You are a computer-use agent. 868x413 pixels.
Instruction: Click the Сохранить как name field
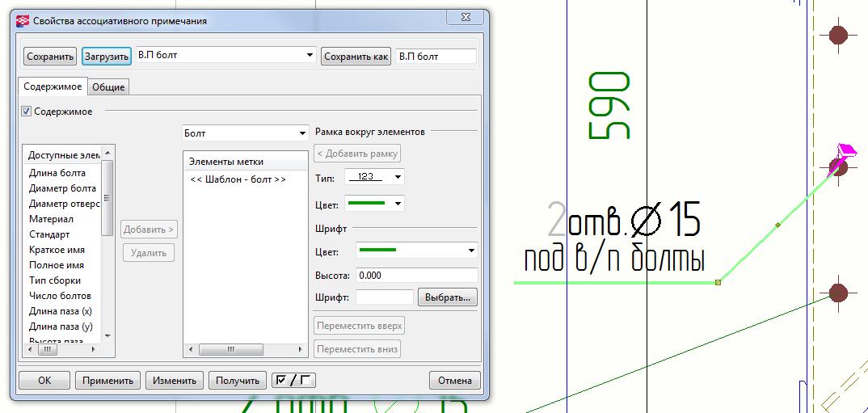click(x=436, y=57)
